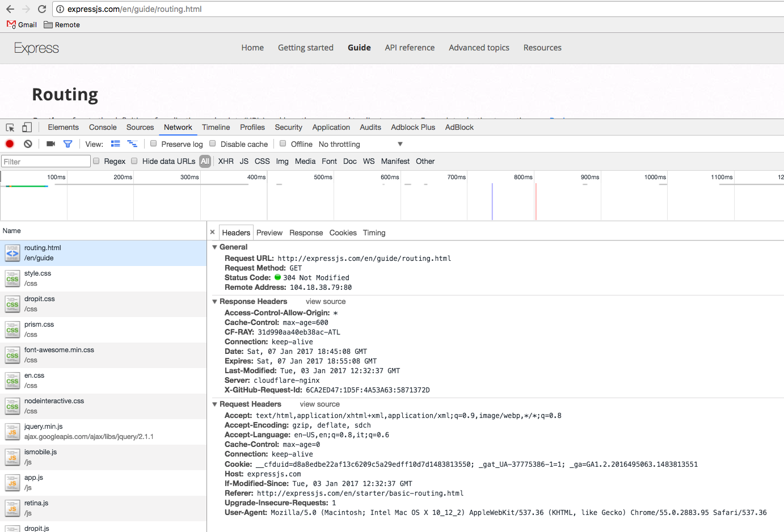The height and width of the screenshot is (532, 784).
Task: Click the browser forward arrow
Action: pyautogui.click(x=26, y=9)
